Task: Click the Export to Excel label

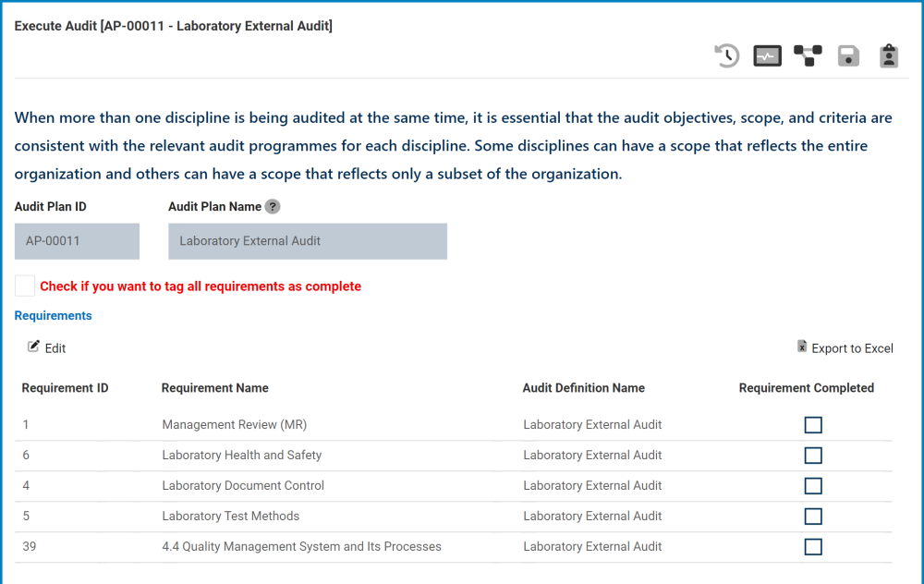Action: (x=853, y=348)
